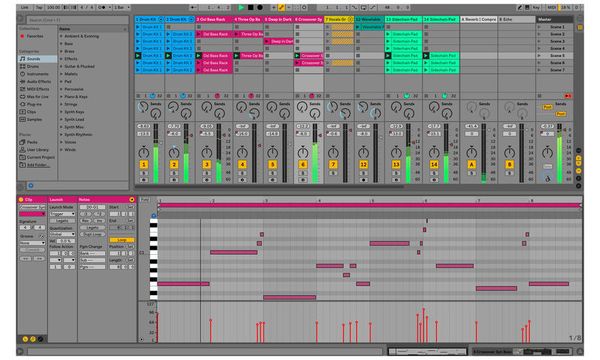This screenshot has width=600, height=360.
Task: Open the MIDI Effects category in the browser
Action: tap(38, 89)
